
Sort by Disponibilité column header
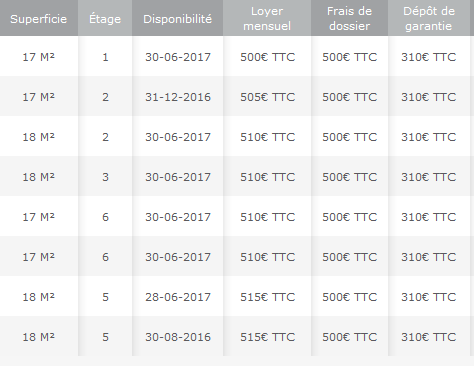click(178, 19)
